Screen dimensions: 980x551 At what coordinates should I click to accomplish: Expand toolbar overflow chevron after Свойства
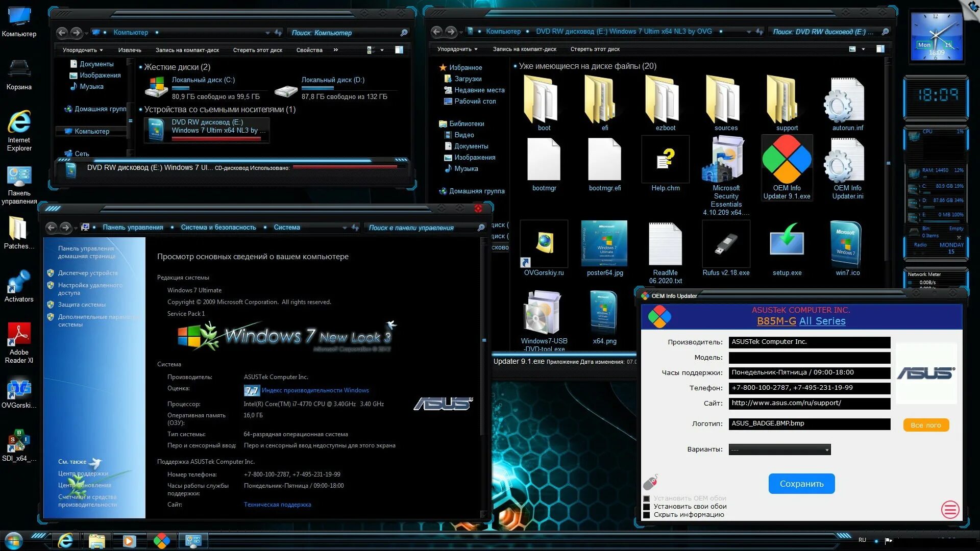point(335,50)
